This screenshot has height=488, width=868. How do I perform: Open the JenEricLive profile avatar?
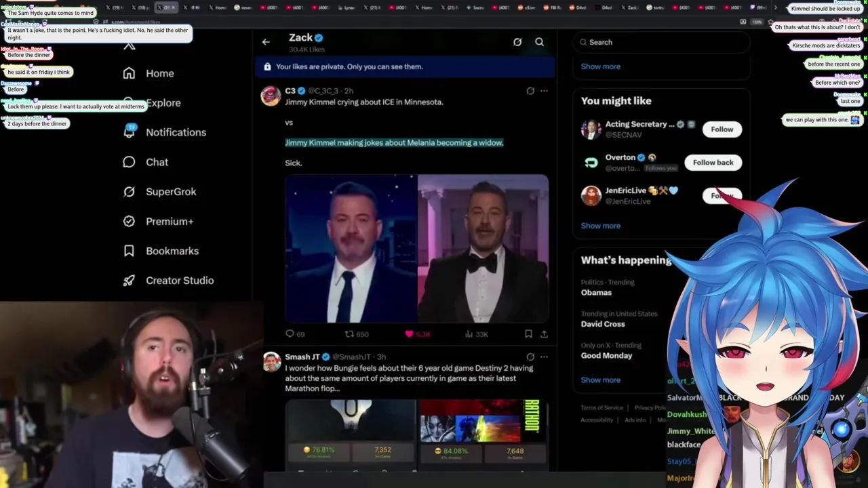[591, 196]
